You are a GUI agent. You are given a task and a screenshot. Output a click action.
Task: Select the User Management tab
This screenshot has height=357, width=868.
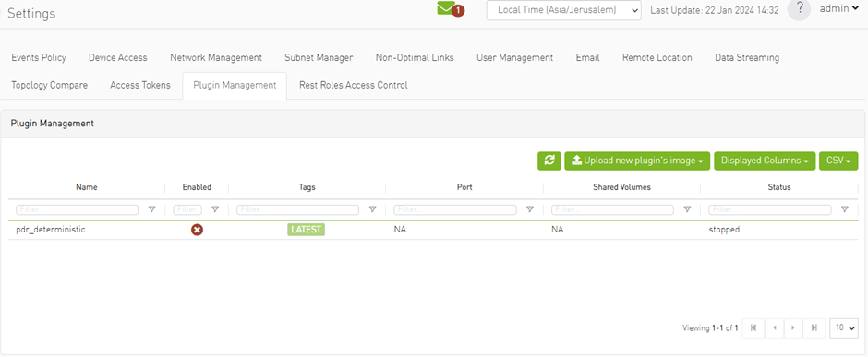coord(515,57)
